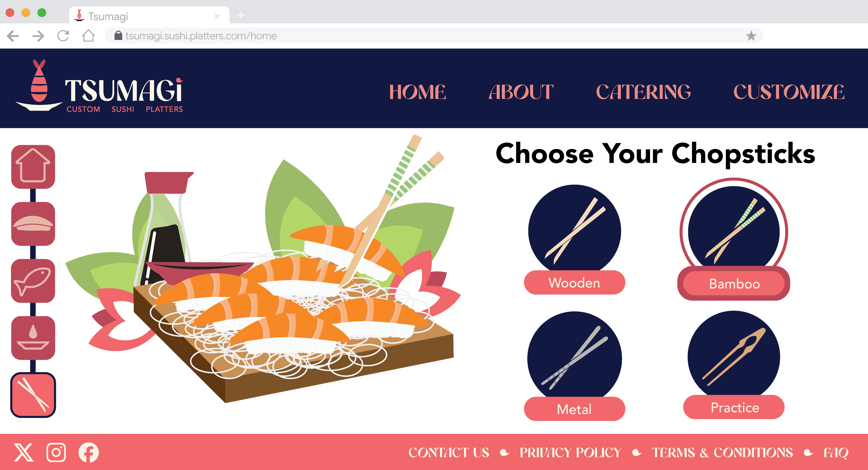Viewport: 868px width, 470px height.
Task: Select the soy sauce dish step icon
Action: point(33,338)
